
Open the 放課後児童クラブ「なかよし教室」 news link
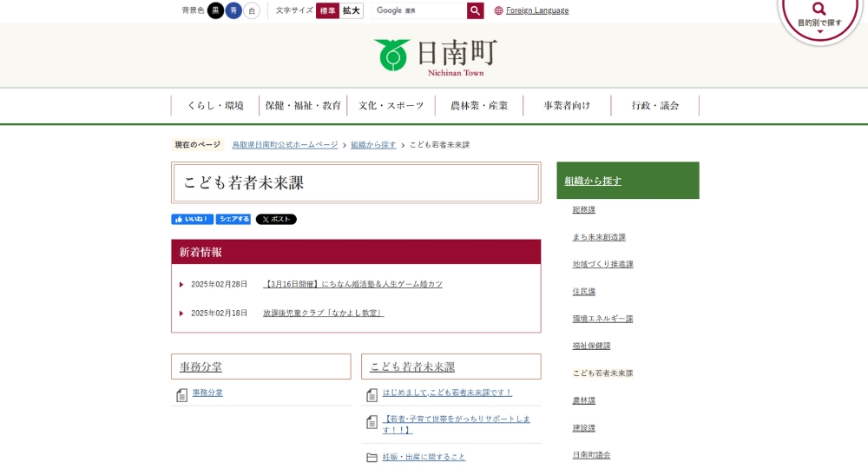coord(323,313)
